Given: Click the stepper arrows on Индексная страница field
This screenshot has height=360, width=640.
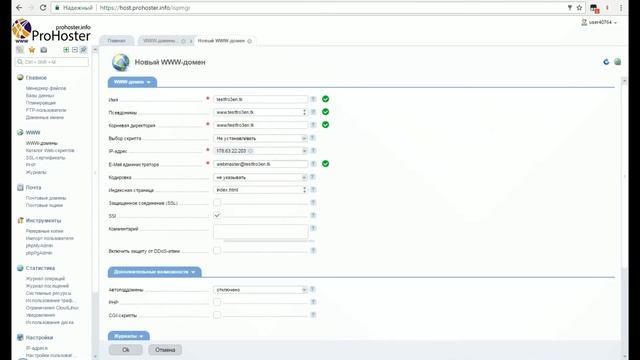Looking at the screenshot, I should pyautogui.click(x=304, y=190).
